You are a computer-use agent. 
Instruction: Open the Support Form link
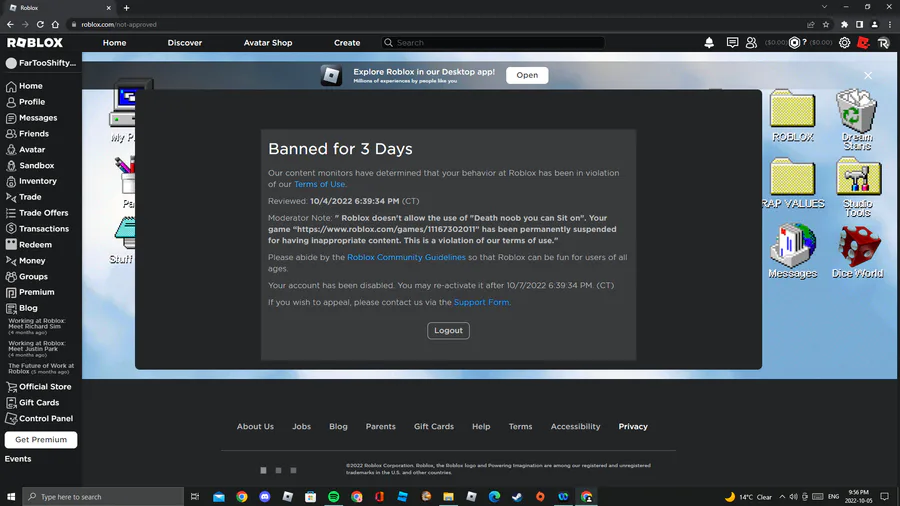(481, 302)
